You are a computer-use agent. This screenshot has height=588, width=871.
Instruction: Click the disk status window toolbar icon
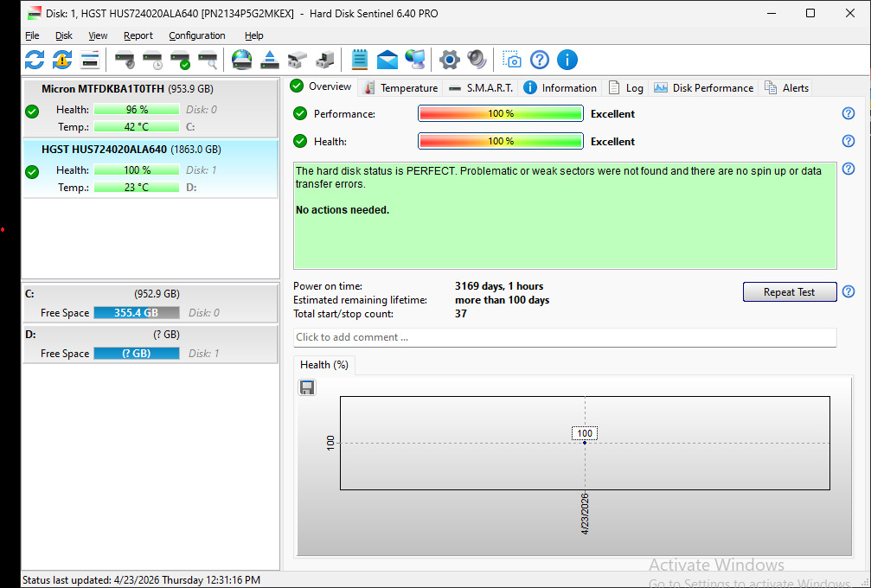pyautogui.click(x=89, y=60)
